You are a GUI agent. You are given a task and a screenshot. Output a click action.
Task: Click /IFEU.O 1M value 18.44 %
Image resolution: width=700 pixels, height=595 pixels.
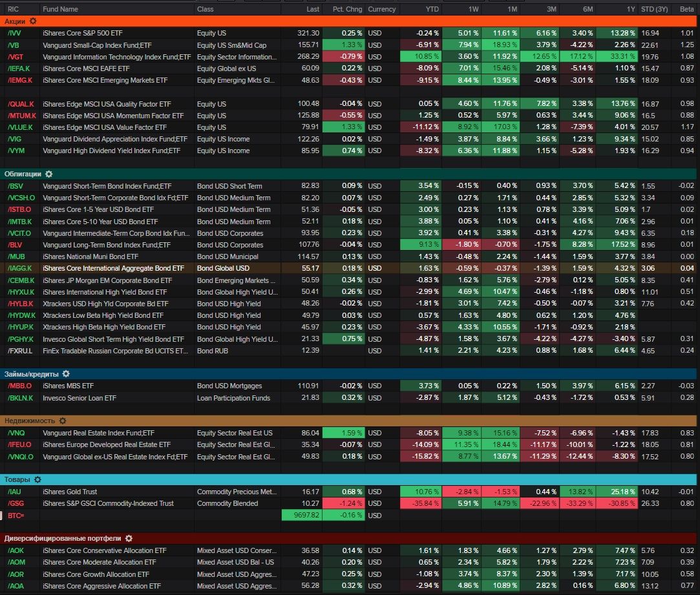point(501,444)
